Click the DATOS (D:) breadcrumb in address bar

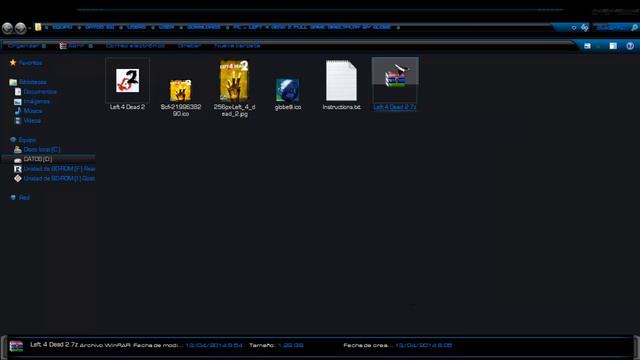click(x=100, y=27)
